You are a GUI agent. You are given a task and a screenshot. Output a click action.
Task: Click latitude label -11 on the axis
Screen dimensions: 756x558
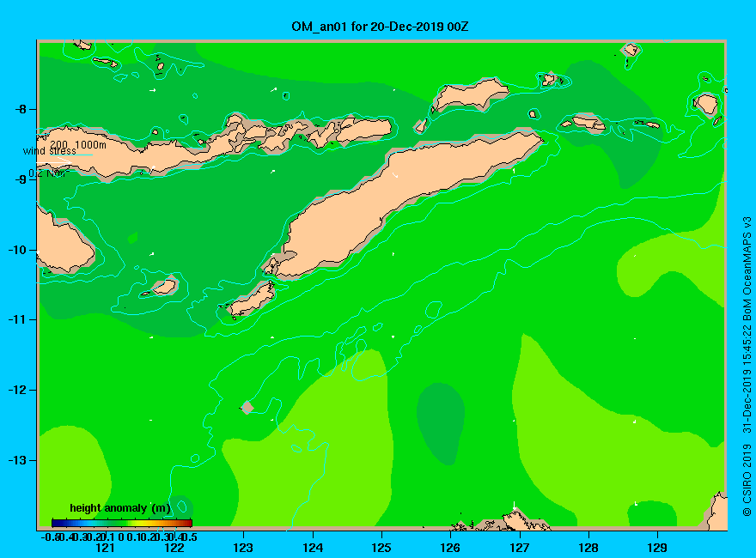[17, 319]
